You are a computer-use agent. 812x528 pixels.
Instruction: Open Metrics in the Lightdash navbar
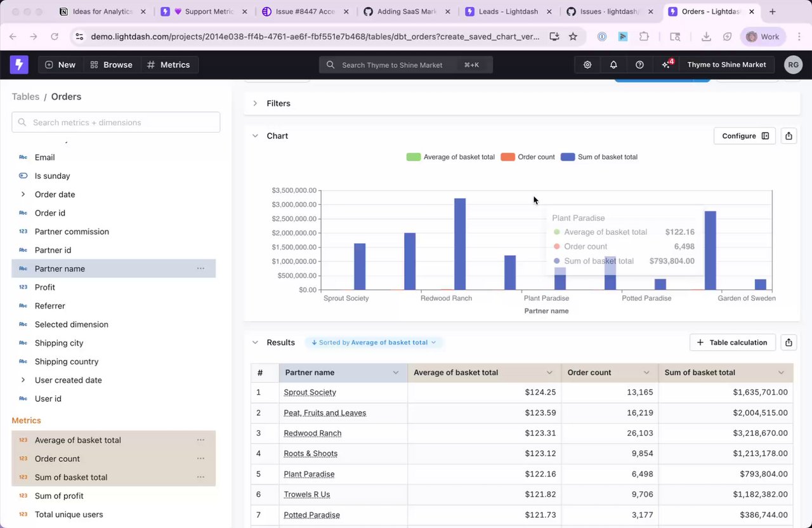click(169, 65)
